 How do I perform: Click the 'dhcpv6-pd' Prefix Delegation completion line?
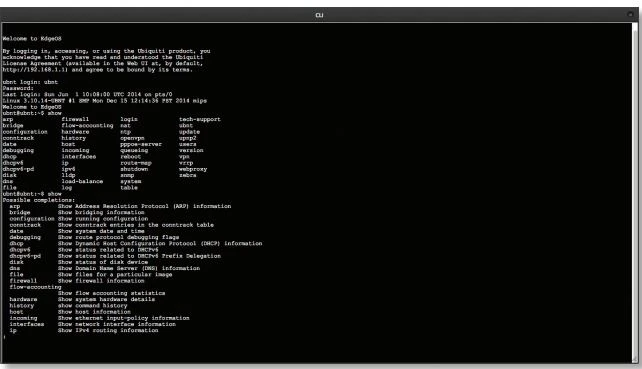(115, 256)
